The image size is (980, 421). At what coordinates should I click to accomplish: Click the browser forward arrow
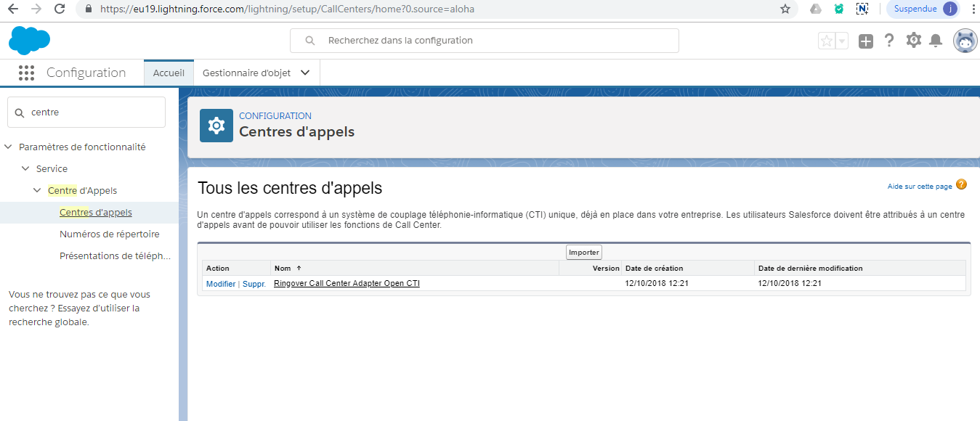(36, 9)
